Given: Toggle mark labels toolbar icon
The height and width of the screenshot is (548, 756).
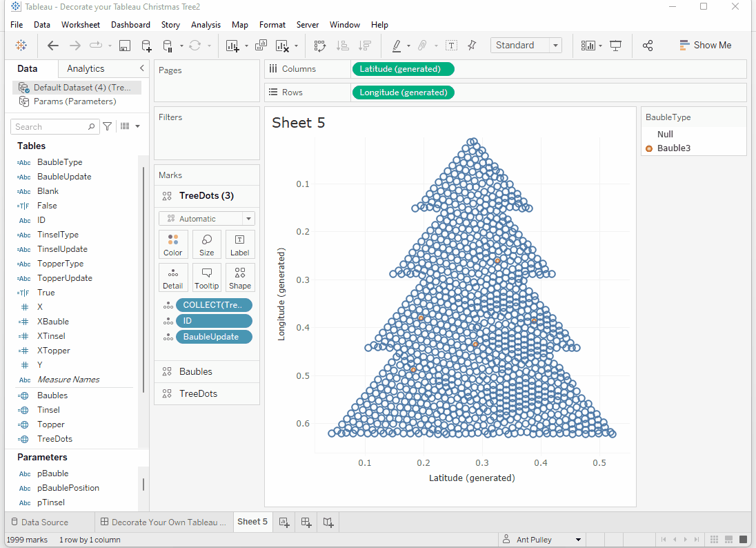Looking at the screenshot, I should (451, 46).
